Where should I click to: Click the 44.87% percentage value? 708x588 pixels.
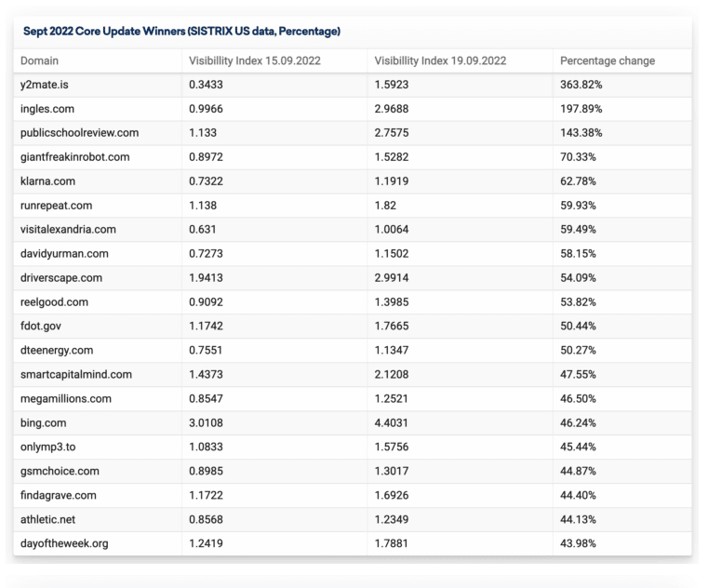[x=578, y=471]
